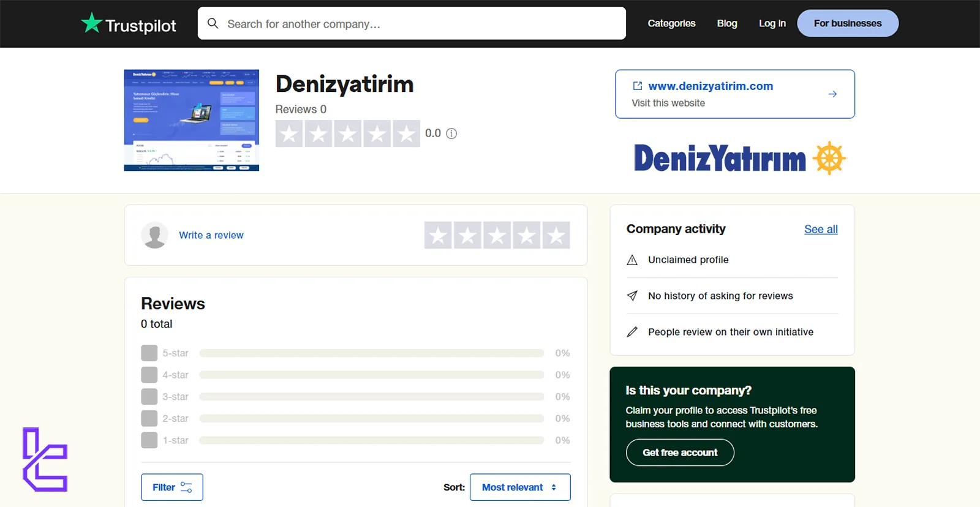Click the DenizYatırım logo image
This screenshot has height=507, width=980.
coord(739,158)
